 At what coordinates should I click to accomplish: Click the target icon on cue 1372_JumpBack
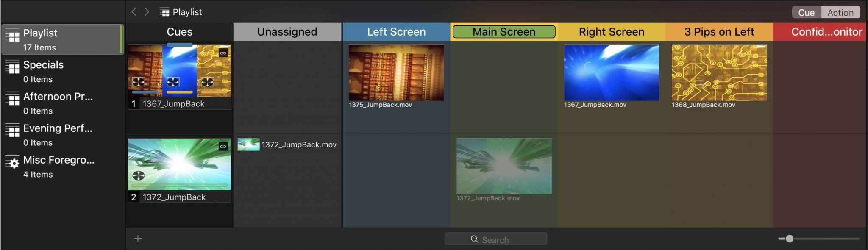click(139, 176)
